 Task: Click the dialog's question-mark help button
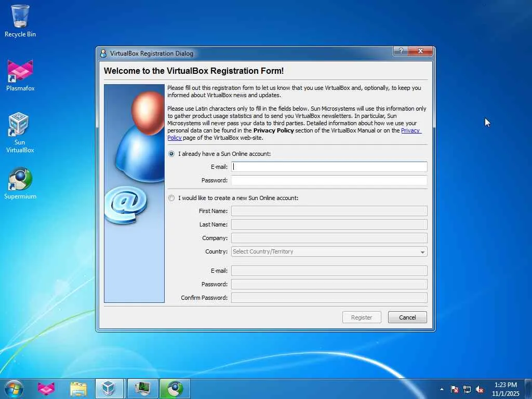tap(401, 51)
